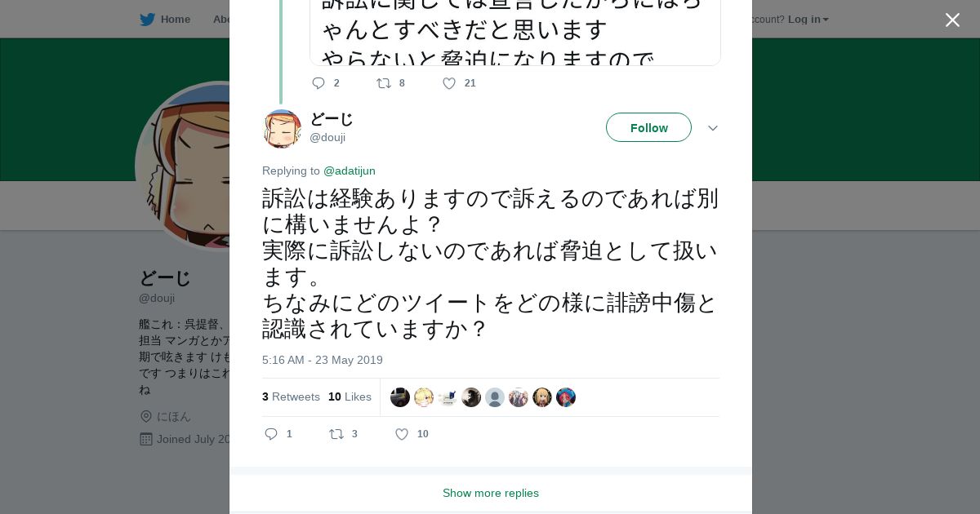980x514 pixels.
Task: Click the last liker's avatar thumbnail
Action: [x=566, y=397]
